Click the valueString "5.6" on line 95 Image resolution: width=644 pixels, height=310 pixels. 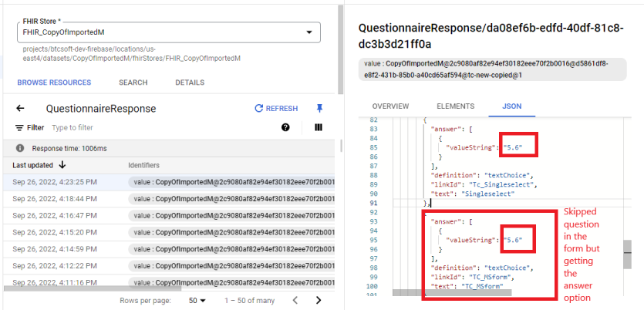[x=513, y=240]
